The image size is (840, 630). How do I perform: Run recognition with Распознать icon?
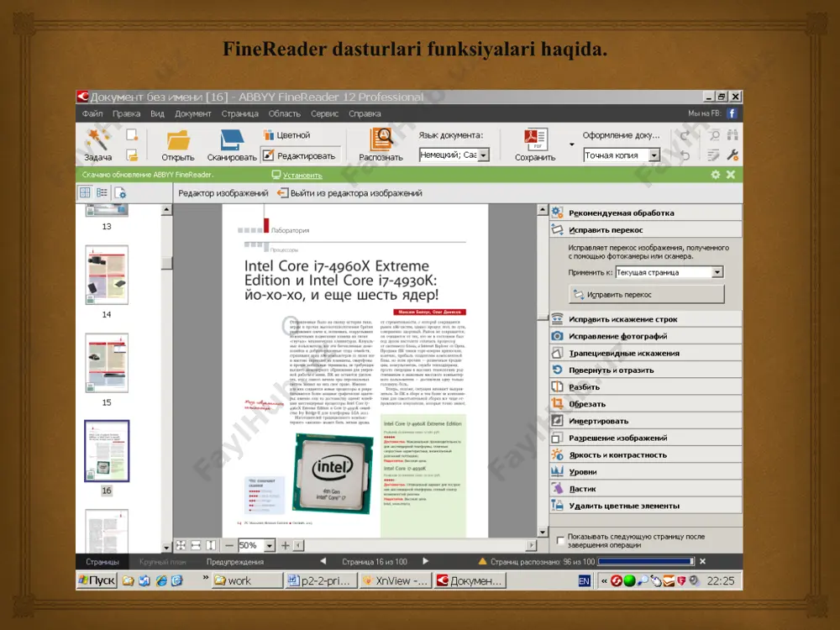point(381,139)
